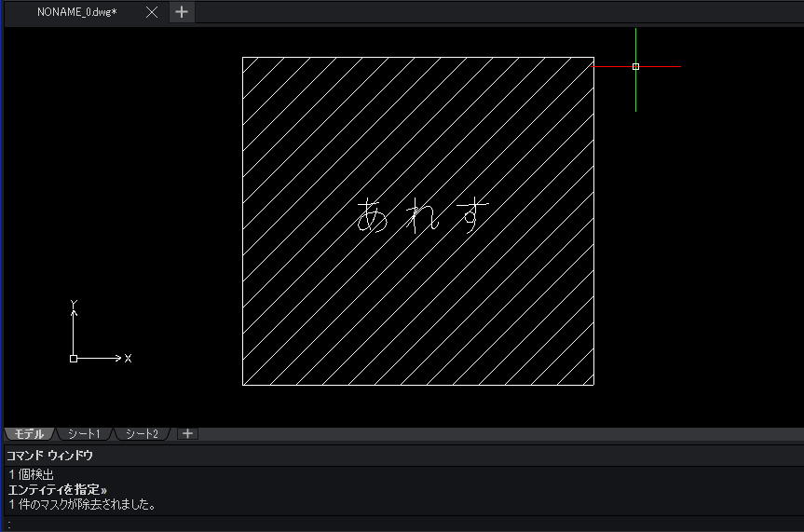The width and height of the screenshot is (804, 532).
Task: Click the Y axis label of UCS icon
Action: [74, 304]
